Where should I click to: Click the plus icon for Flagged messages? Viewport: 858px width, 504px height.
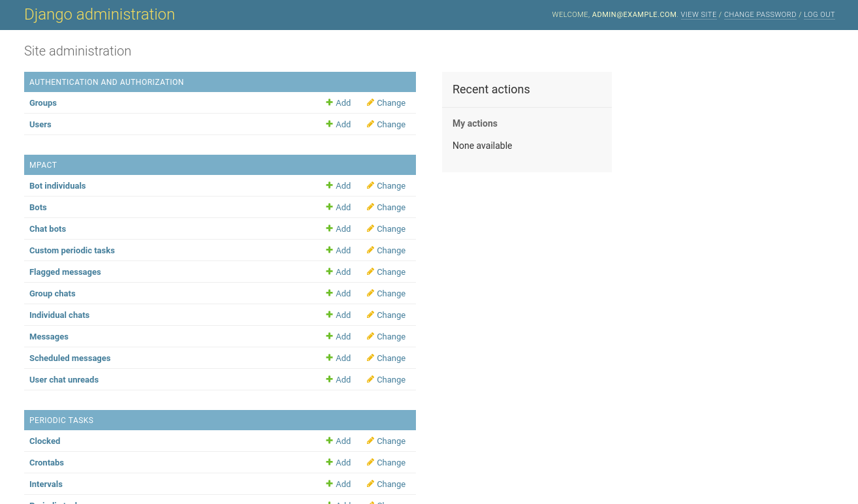click(x=330, y=272)
